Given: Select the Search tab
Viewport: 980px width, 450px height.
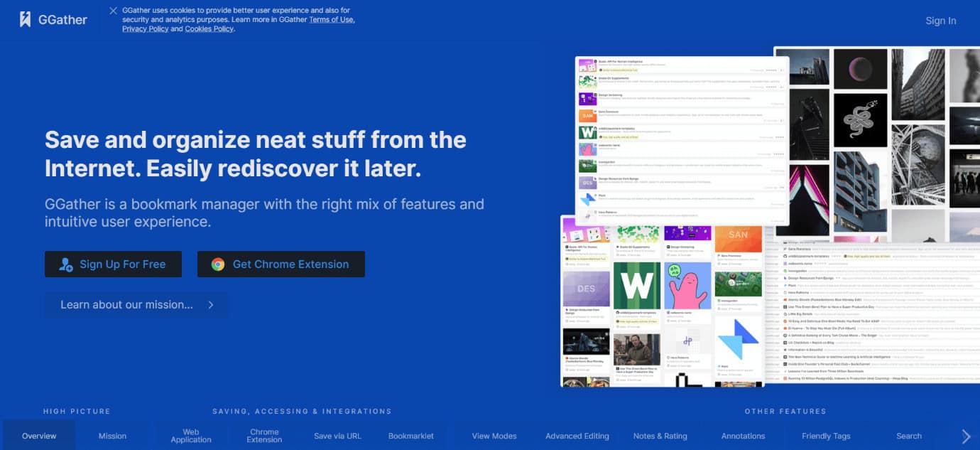Looking at the screenshot, I should pos(909,436).
